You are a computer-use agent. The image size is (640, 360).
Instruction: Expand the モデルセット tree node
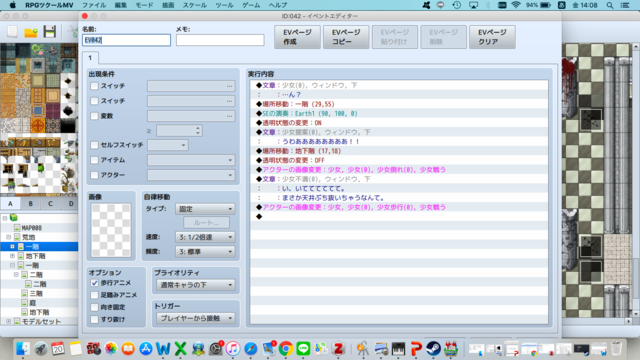[x=9, y=322]
